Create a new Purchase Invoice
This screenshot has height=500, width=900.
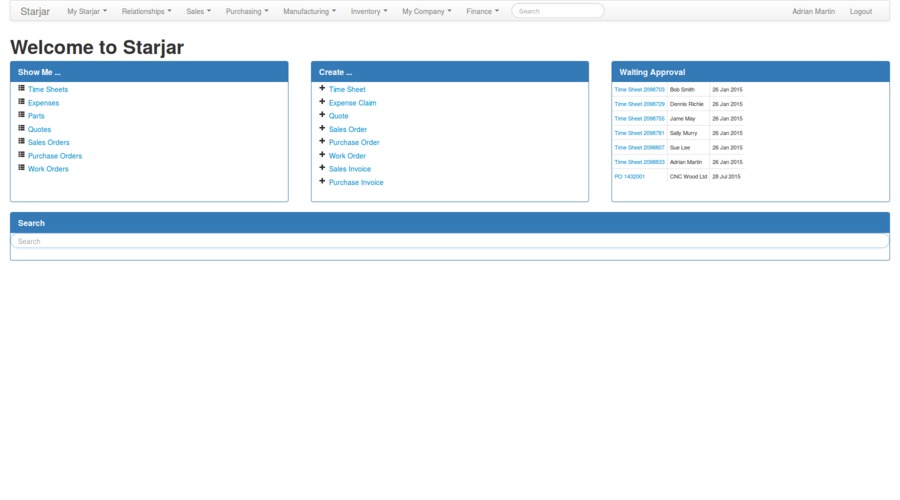[x=356, y=183]
